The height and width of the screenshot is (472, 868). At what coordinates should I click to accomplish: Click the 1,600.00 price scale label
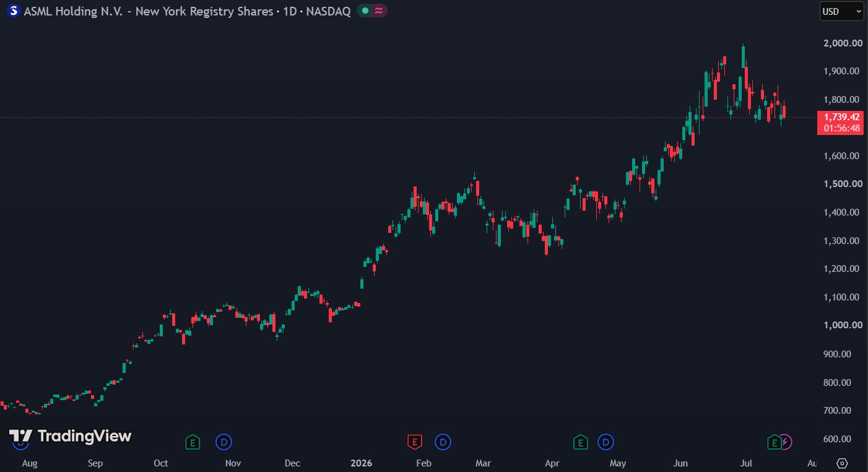tap(841, 156)
